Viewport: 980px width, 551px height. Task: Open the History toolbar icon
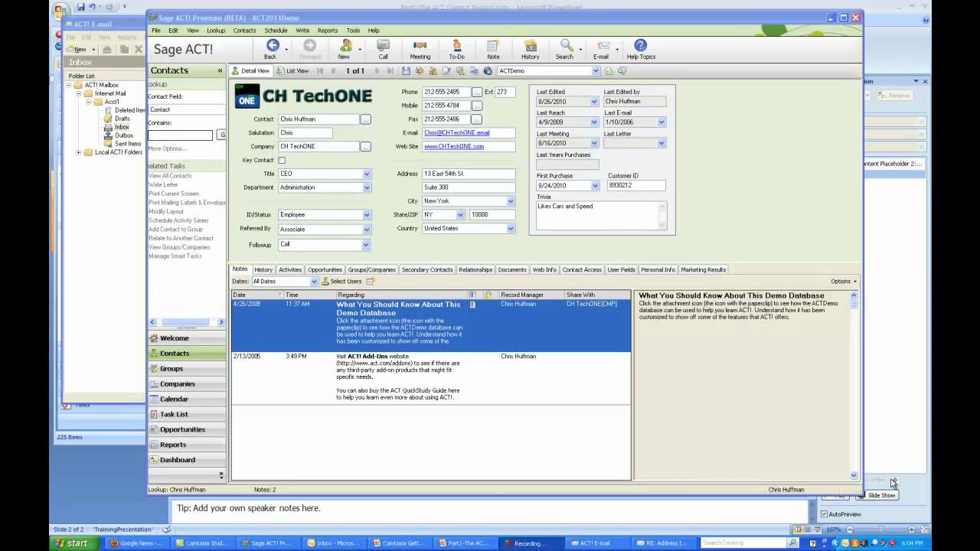pos(530,49)
